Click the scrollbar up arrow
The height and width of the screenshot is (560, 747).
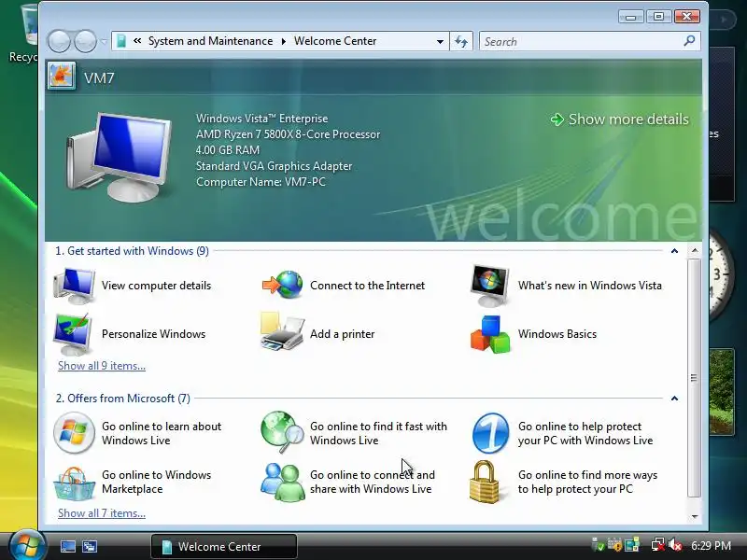coord(695,250)
